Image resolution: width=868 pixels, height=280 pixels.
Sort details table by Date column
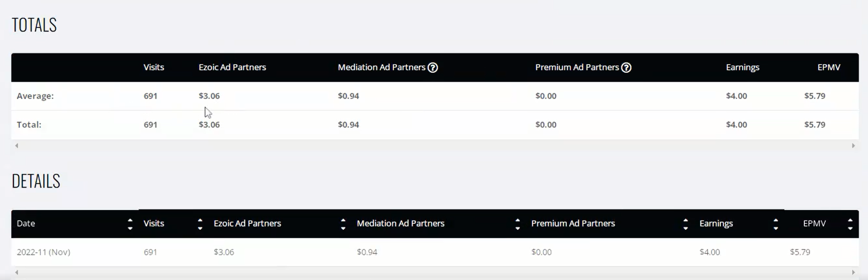[130, 224]
